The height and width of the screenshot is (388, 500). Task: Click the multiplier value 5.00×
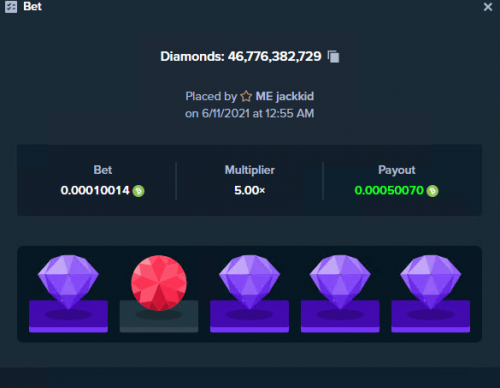pos(250,191)
